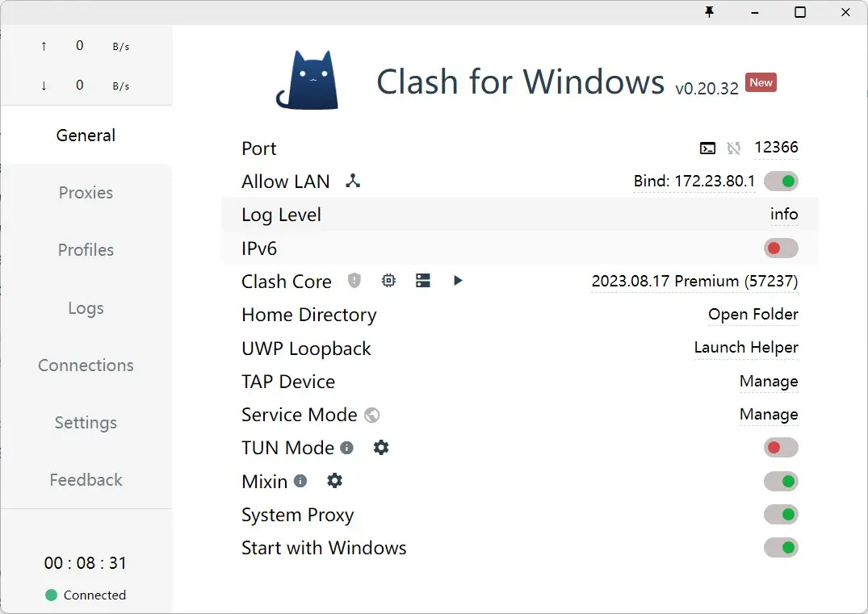
Task: Click the random port refresh icon
Action: pos(733,148)
